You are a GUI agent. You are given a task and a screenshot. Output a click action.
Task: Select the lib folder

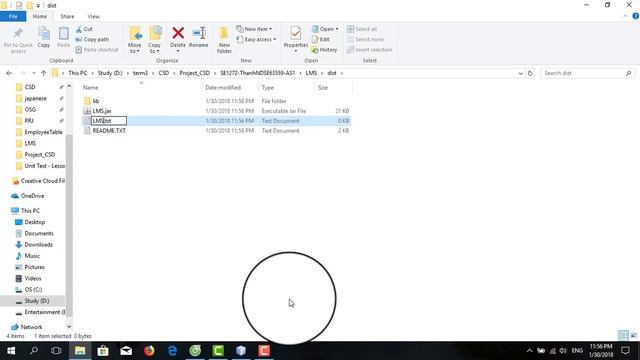[x=96, y=101]
